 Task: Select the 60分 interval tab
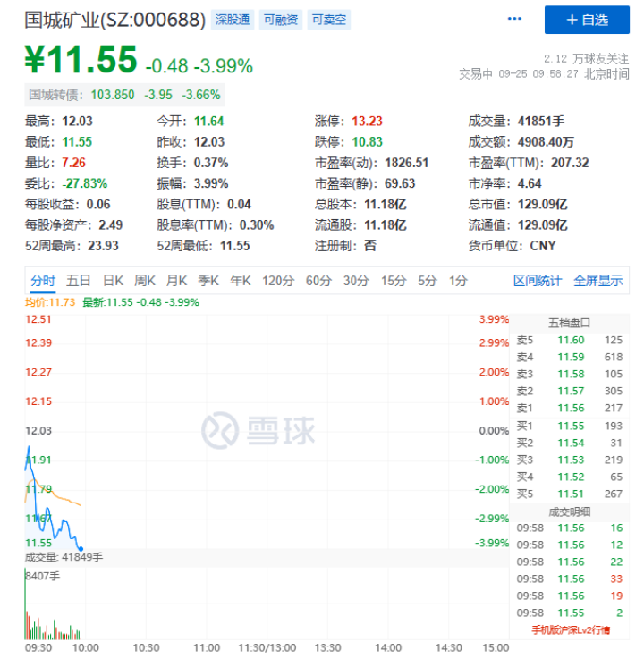click(318, 281)
